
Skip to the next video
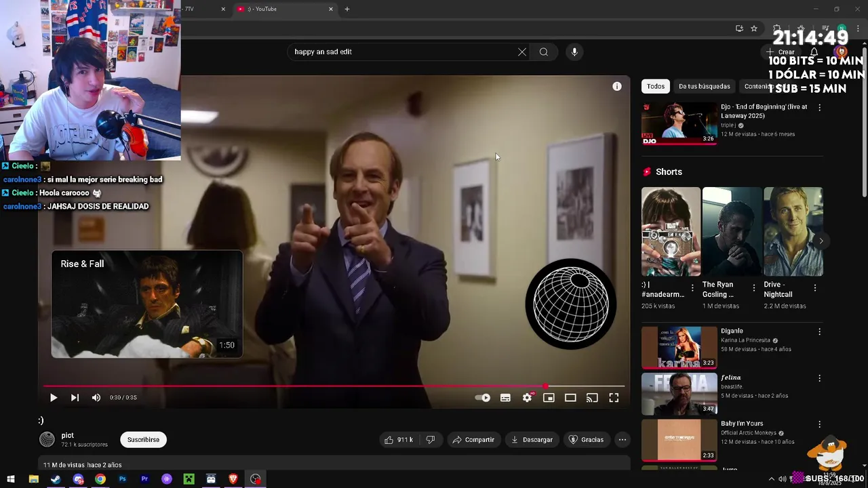point(75,398)
